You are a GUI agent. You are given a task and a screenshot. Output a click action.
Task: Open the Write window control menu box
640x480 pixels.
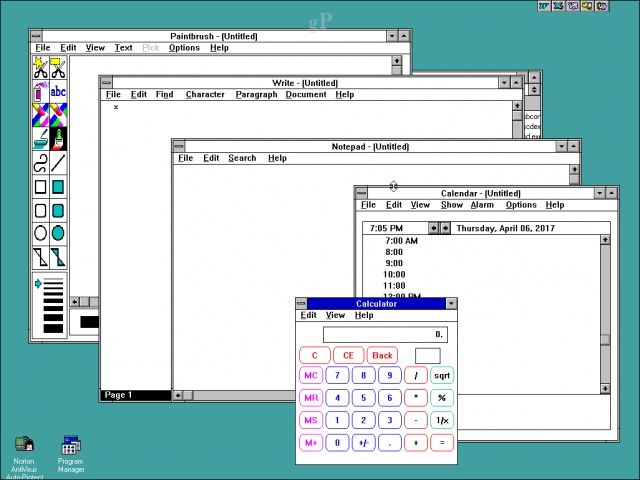pos(107,82)
